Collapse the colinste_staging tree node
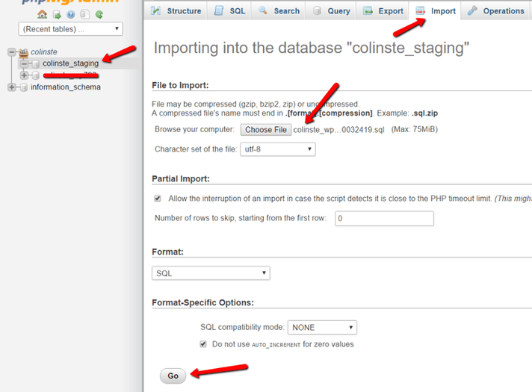The height and width of the screenshot is (392, 532). [x=24, y=63]
